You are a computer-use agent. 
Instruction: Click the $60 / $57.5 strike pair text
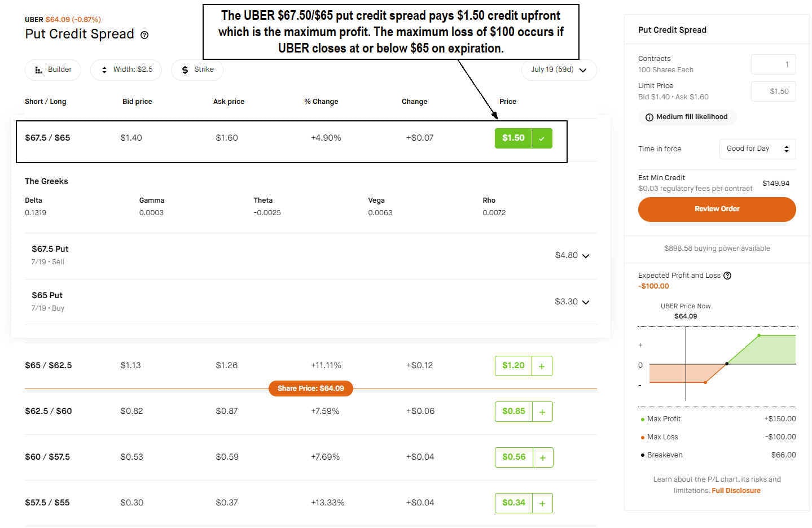pos(47,457)
